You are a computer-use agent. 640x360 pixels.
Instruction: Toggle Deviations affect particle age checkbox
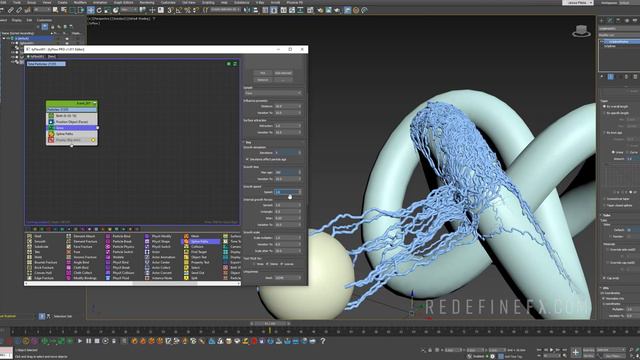coord(247,159)
